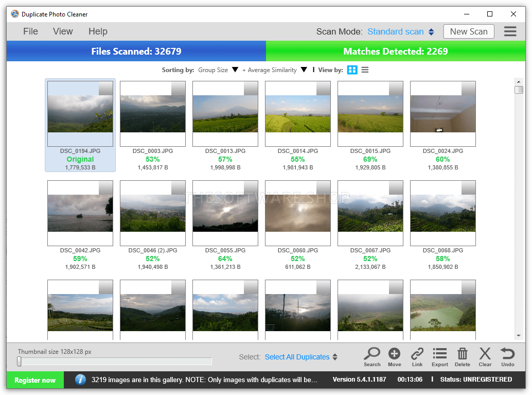Viewport: 532px width, 395px height.
Task: Click the DSC_0014.JPG file name
Action: (298, 151)
